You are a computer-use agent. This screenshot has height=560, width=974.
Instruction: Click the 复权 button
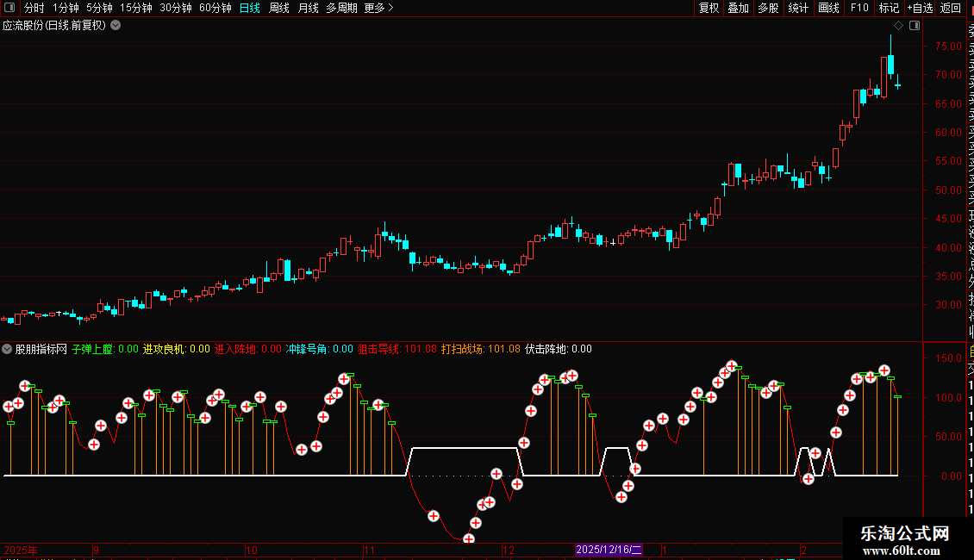pyautogui.click(x=709, y=8)
